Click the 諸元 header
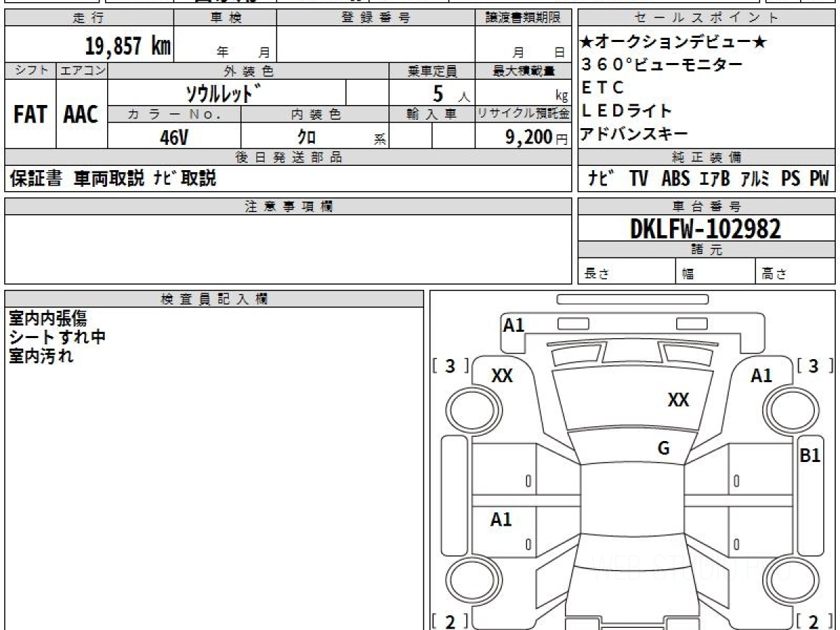Image resolution: width=840 pixels, height=630 pixels. [x=707, y=250]
